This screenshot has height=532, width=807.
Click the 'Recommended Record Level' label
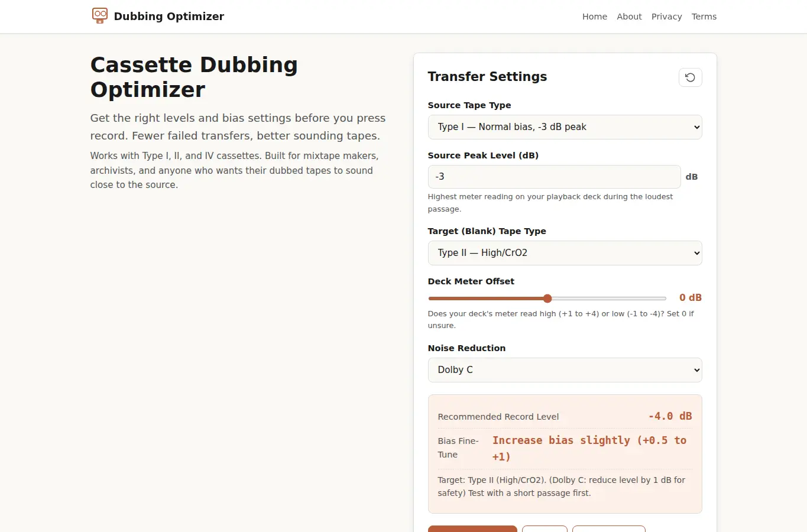click(x=498, y=417)
